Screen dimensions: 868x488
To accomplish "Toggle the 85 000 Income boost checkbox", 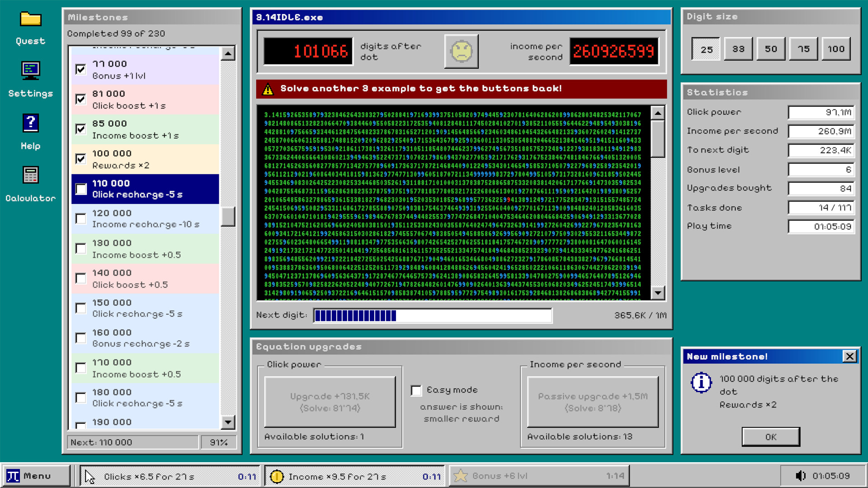I will 81,129.
